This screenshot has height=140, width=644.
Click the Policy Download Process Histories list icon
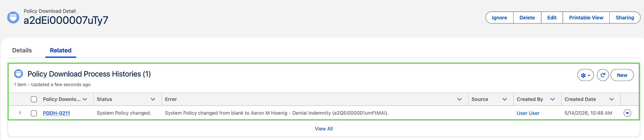point(19,74)
